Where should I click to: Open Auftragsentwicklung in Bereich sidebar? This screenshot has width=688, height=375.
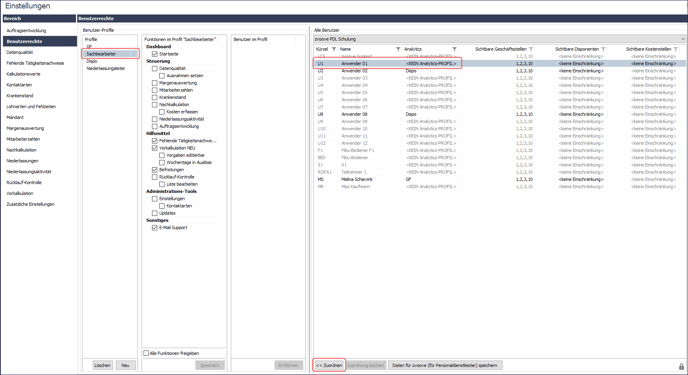[x=26, y=31]
